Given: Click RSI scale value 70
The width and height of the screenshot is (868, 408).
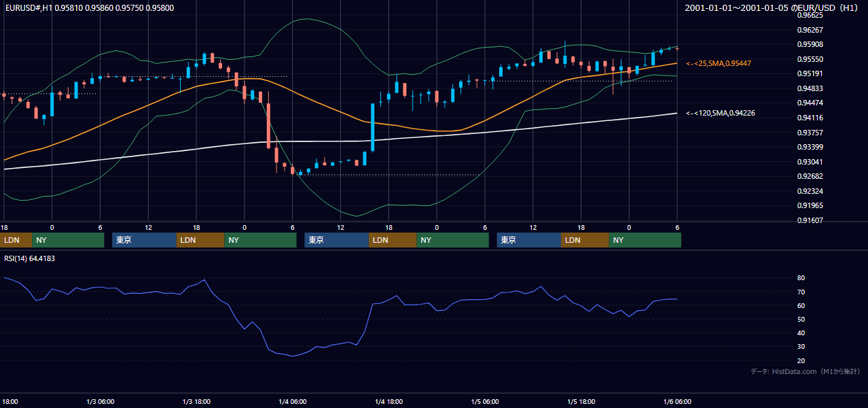Looking at the screenshot, I should click(x=801, y=292).
